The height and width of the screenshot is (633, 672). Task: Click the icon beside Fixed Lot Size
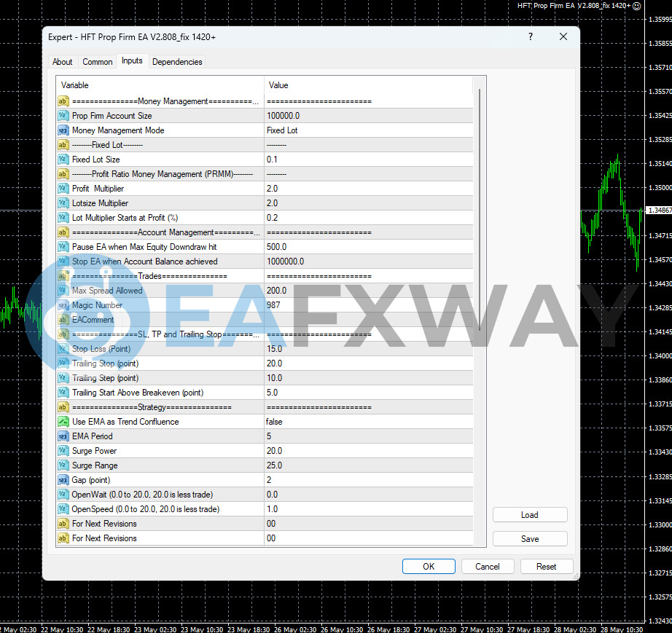pyautogui.click(x=63, y=160)
